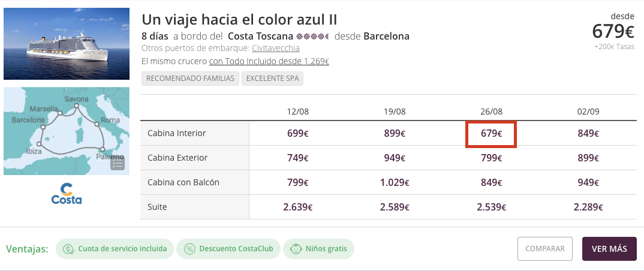Open the cruise title Un viaje hacia el color azul II
The height and width of the screenshot is (271, 644).
(239, 19)
